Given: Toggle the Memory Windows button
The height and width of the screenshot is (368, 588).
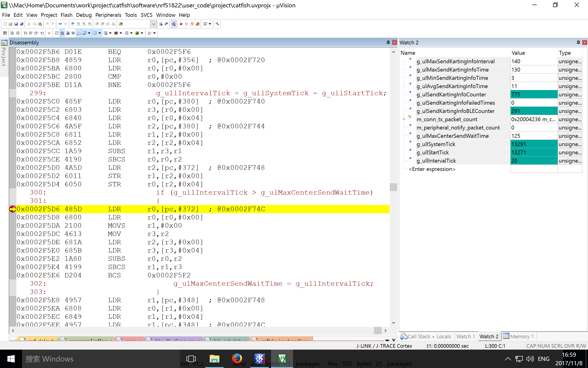Looking at the screenshot, I should point(95,33).
